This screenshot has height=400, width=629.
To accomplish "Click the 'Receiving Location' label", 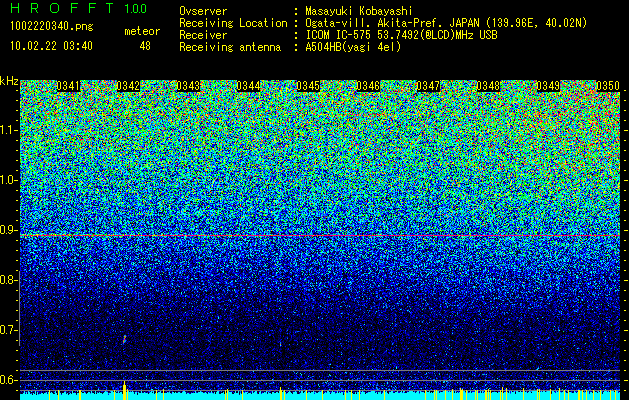I will coord(233,23).
